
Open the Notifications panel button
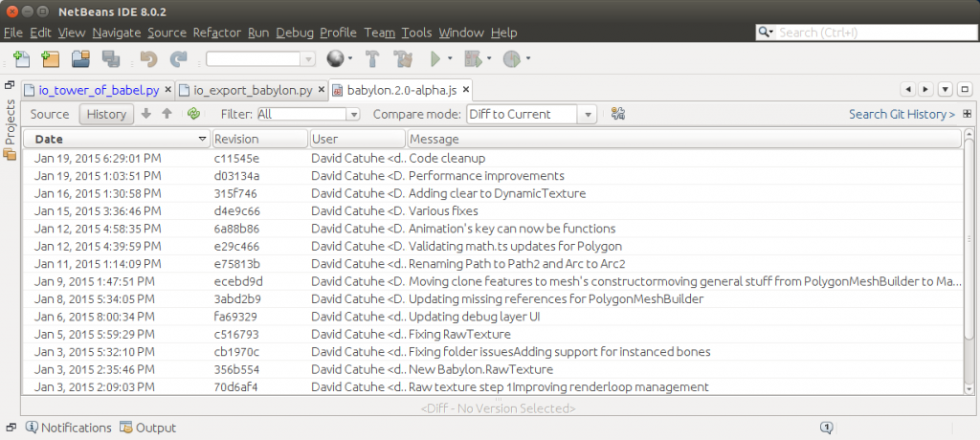tap(69, 428)
